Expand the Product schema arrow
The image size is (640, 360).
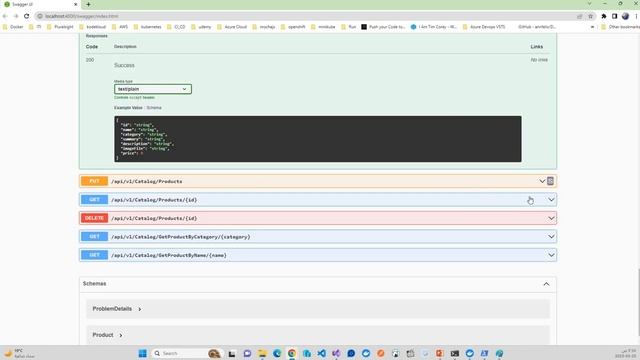tap(121, 335)
